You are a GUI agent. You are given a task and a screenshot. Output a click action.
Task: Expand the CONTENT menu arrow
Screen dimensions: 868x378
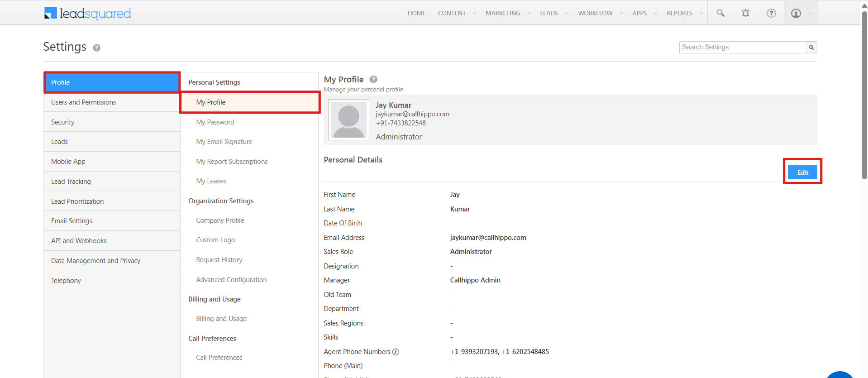tap(474, 14)
